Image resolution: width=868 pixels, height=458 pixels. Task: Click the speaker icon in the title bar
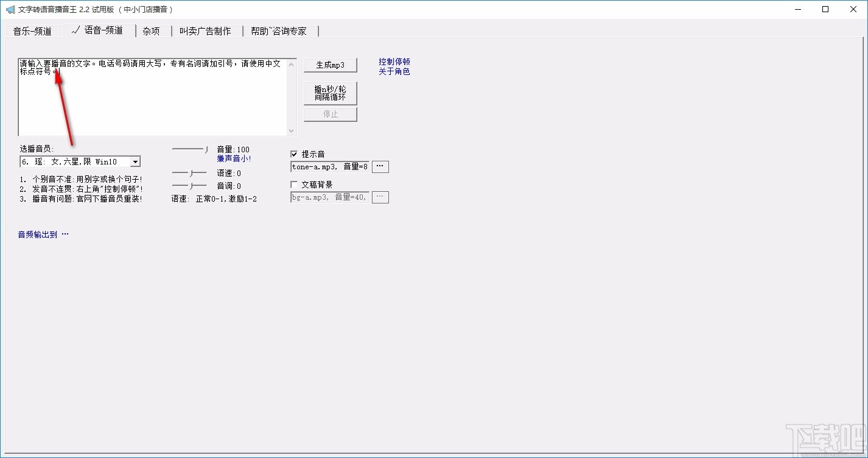tap(10, 9)
